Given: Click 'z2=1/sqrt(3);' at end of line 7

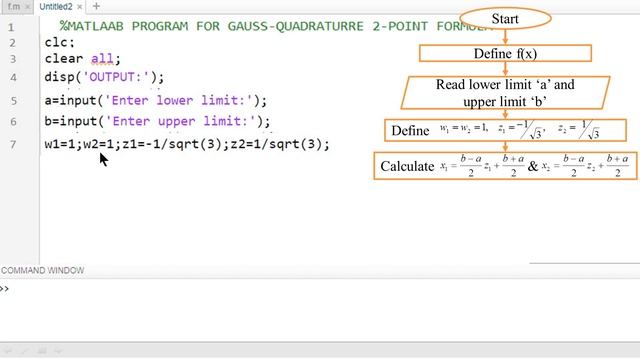Looking at the screenshot, I should (x=280, y=144).
